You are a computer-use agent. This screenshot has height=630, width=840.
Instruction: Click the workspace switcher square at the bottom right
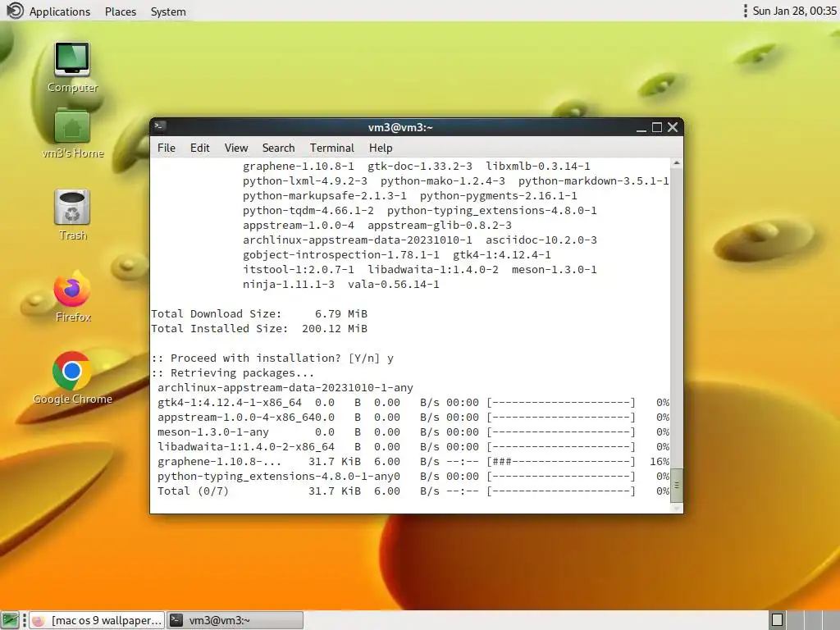(777, 620)
